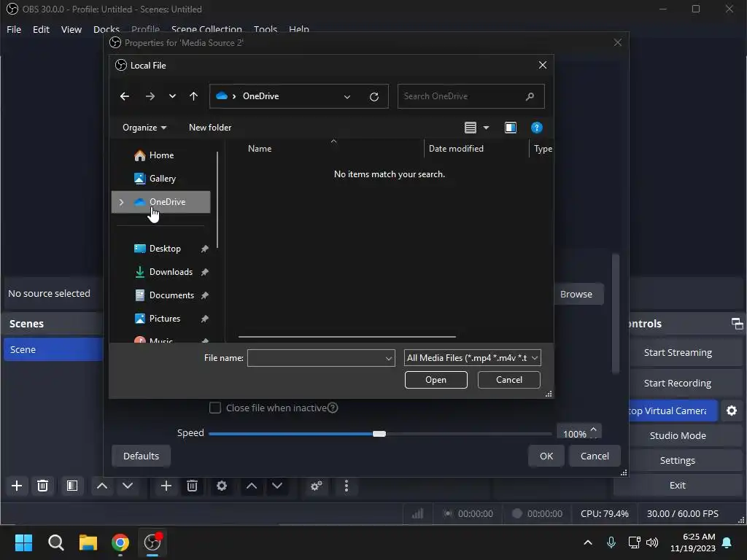Toggle Close file when inactive checkbox
This screenshot has width=747, height=560.
215,408
